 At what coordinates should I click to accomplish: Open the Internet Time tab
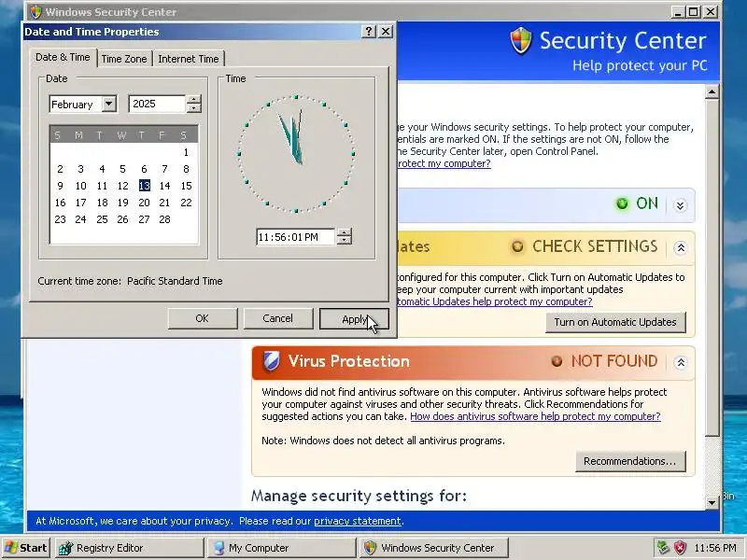coord(189,59)
